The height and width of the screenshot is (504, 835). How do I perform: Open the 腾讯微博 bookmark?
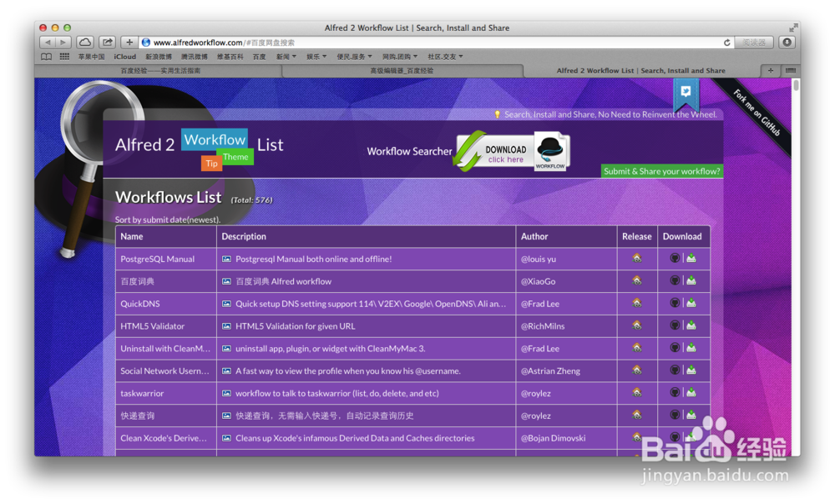[x=195, y=57]
